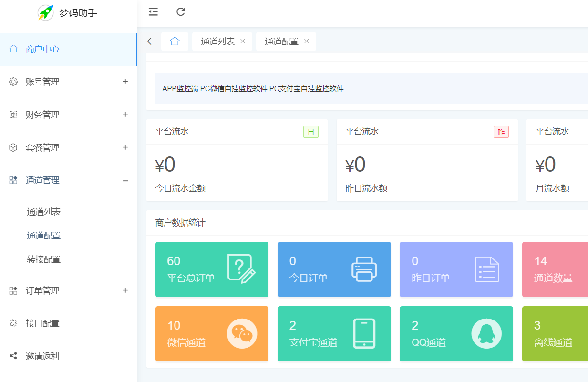Open 转接配置 in the sidebar

(44, 259)
